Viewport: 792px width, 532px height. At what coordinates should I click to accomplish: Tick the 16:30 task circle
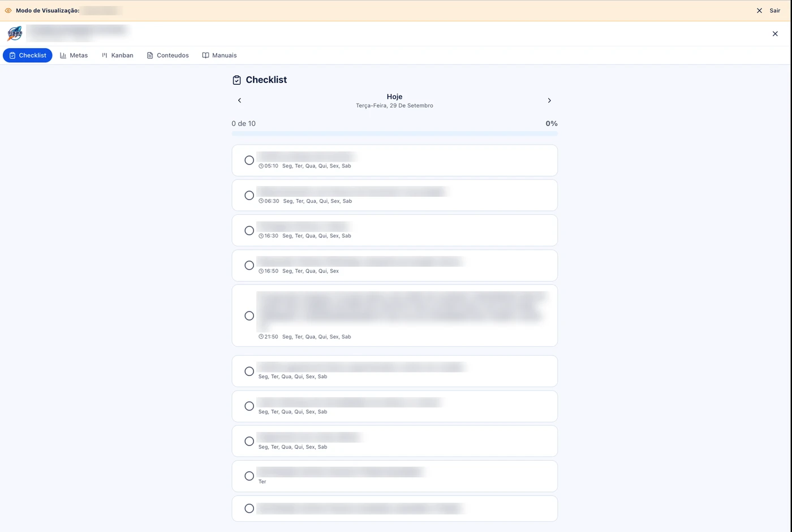coord(249,231)
